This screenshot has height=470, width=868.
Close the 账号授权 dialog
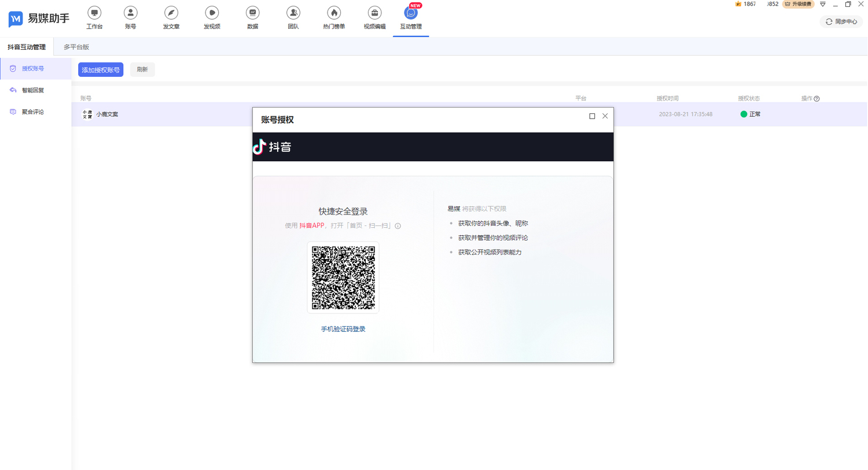pos(605,116)
